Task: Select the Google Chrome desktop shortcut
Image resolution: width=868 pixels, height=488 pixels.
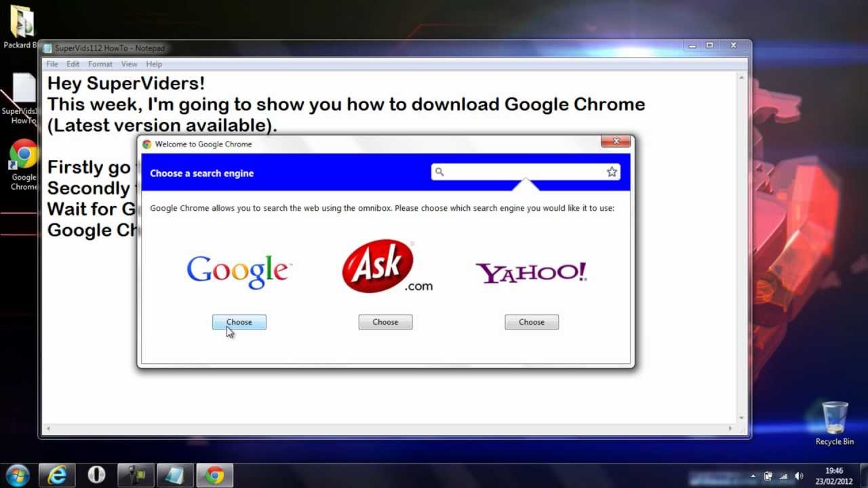Action: pyautogui.click(x=24, y=166)
